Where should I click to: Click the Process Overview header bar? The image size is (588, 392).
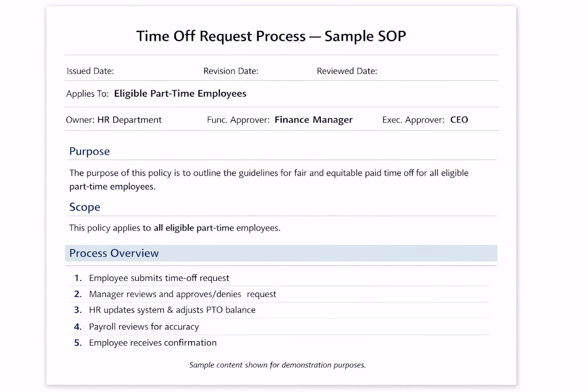tap(281, 253)
